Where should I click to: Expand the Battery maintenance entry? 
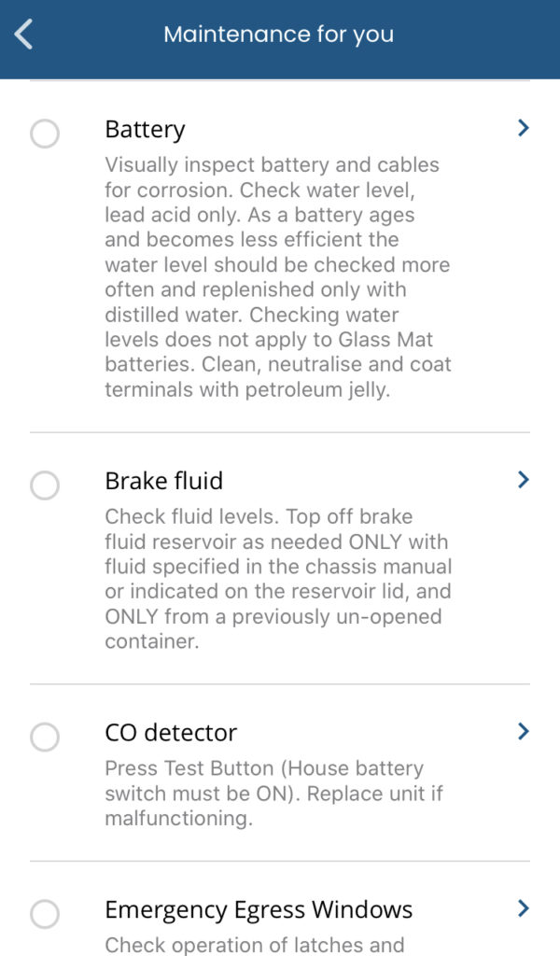523,128
